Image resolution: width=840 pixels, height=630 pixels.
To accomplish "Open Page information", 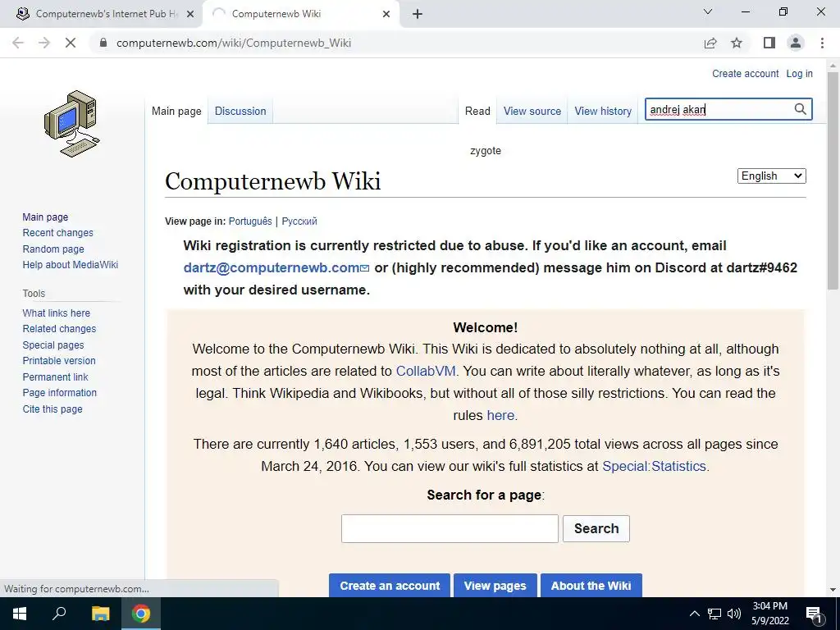I will (59, 393).
